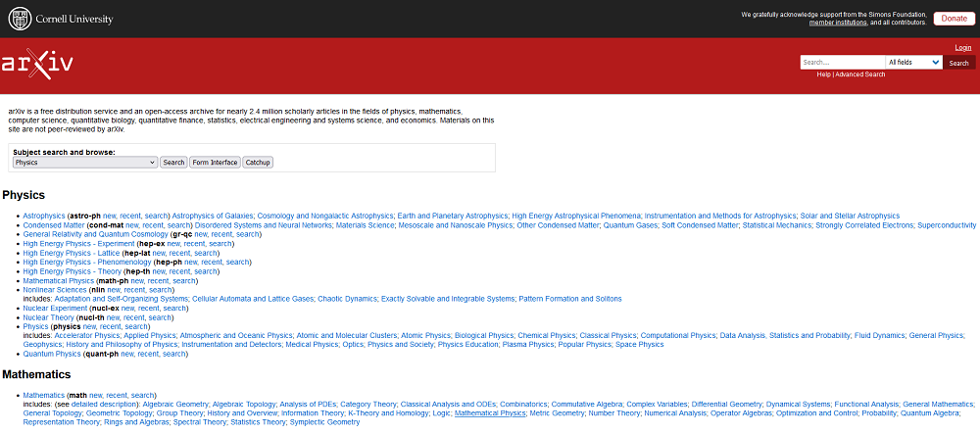
Task: Open Atmospheric and Oceanic Physics link
Action: pyautogui.click(x=235, y=335)
